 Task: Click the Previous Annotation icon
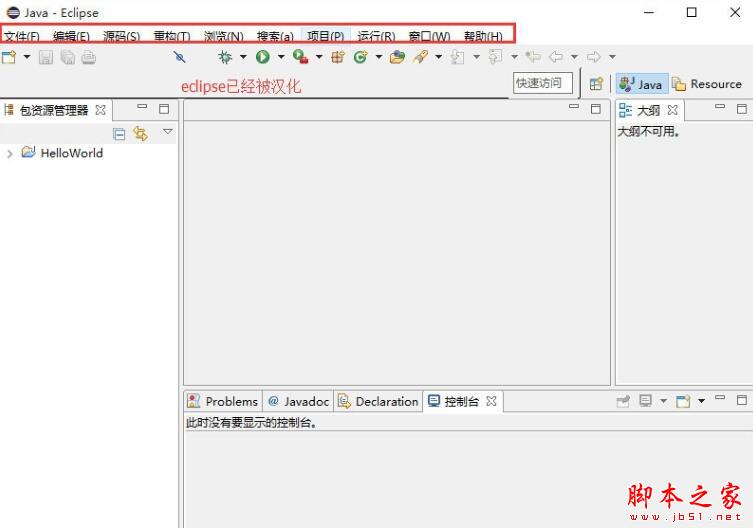click(495, 57)
